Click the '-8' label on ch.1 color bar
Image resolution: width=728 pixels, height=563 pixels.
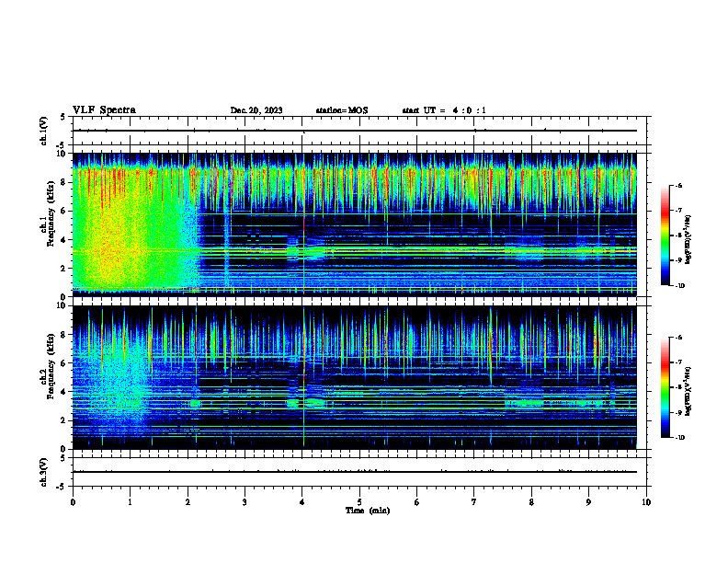[x=678, y=236]
